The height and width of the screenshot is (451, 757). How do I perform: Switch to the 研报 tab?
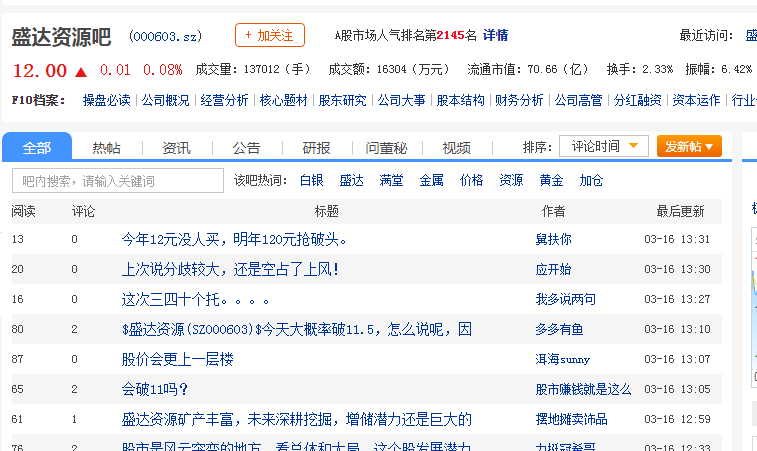(x=316, y=148)
